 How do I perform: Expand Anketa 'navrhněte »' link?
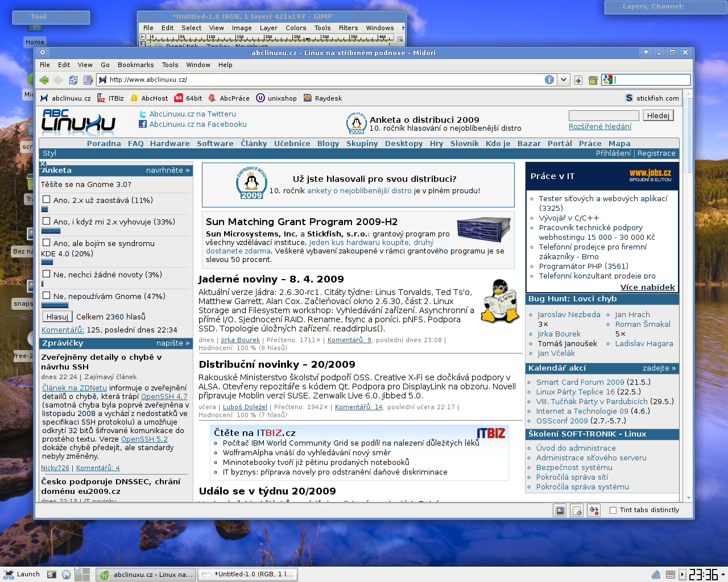[168, 170]
